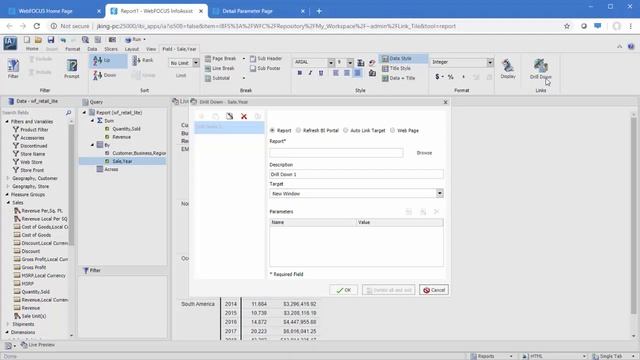Select Title Style option
Screen dimensions: 640x360
(396, 68)
